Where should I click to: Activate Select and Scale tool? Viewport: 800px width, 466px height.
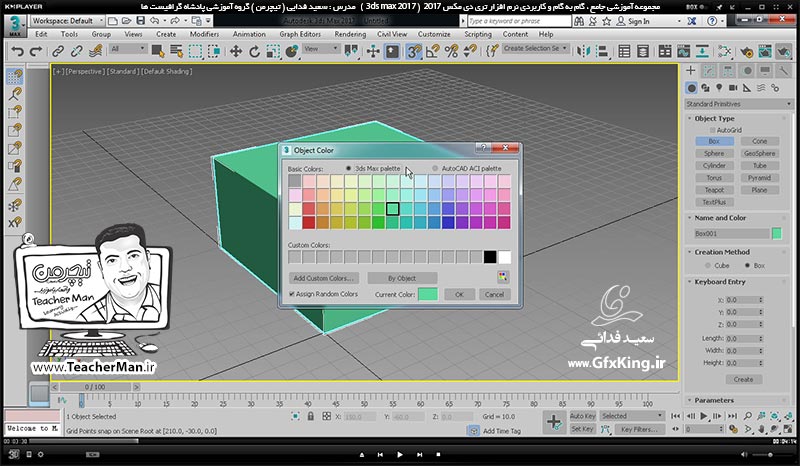tap(273, 52)
